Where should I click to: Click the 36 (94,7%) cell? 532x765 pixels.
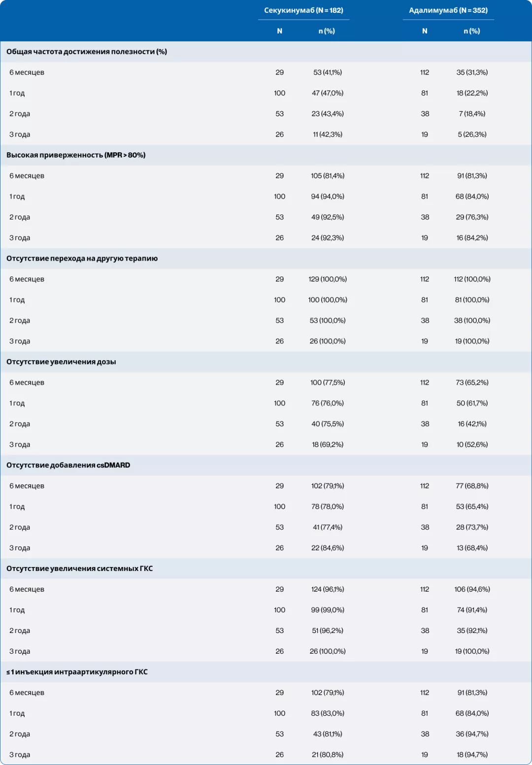point(472,734)
